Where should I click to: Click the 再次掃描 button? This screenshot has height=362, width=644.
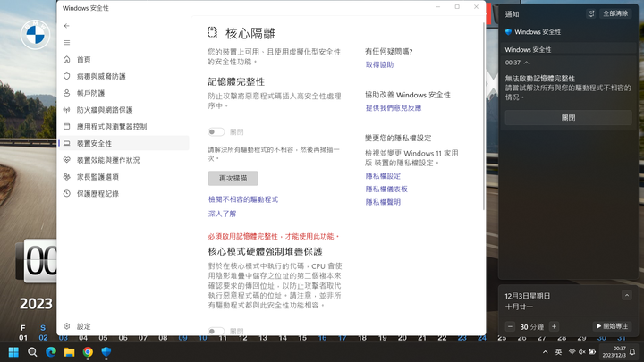233,178
